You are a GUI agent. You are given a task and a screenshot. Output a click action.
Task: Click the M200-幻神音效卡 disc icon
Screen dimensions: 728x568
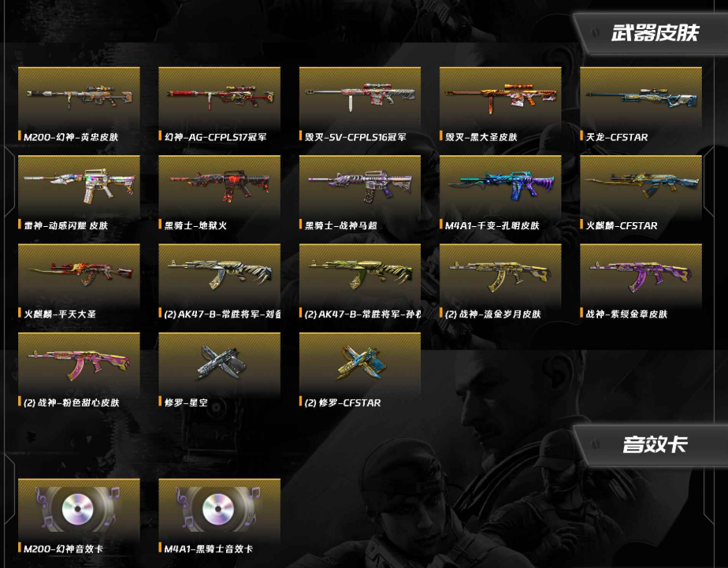[79, 509]
